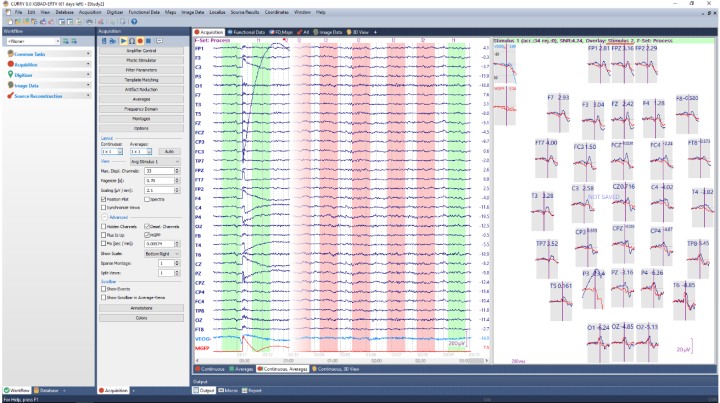The image size is (720, 403).
Task: Click the Image Data head icon in Workflow
Action: point(11,85)
